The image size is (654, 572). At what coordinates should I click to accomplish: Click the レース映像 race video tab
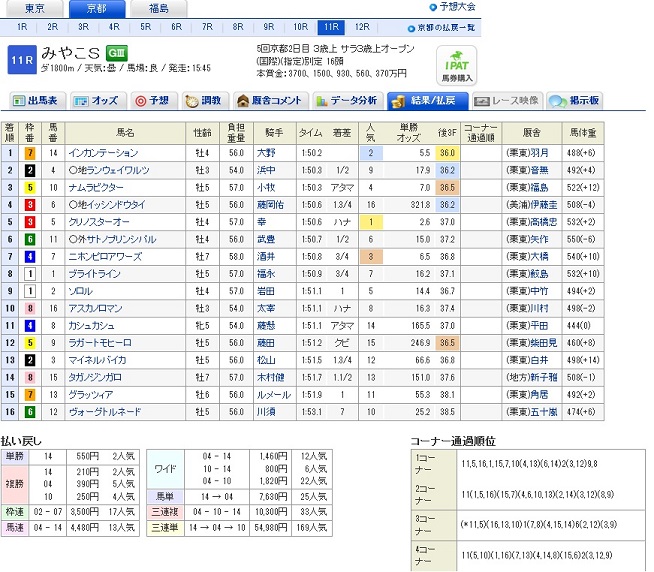tap(507, 101)
